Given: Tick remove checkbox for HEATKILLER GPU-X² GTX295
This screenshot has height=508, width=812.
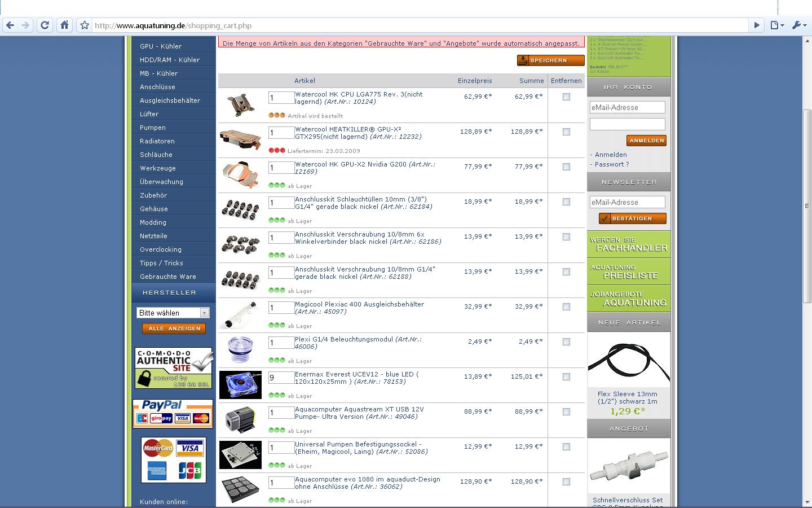Looking at the screenshot, I should [566, 132].
